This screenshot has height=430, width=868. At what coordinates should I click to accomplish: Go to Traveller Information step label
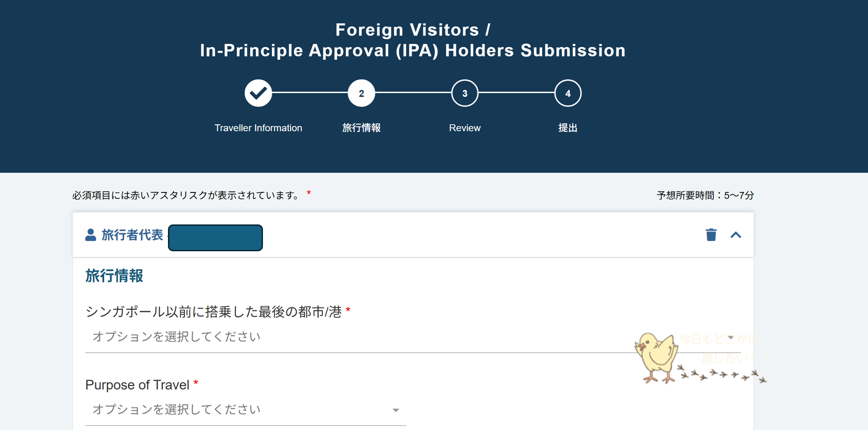point(258,128)
